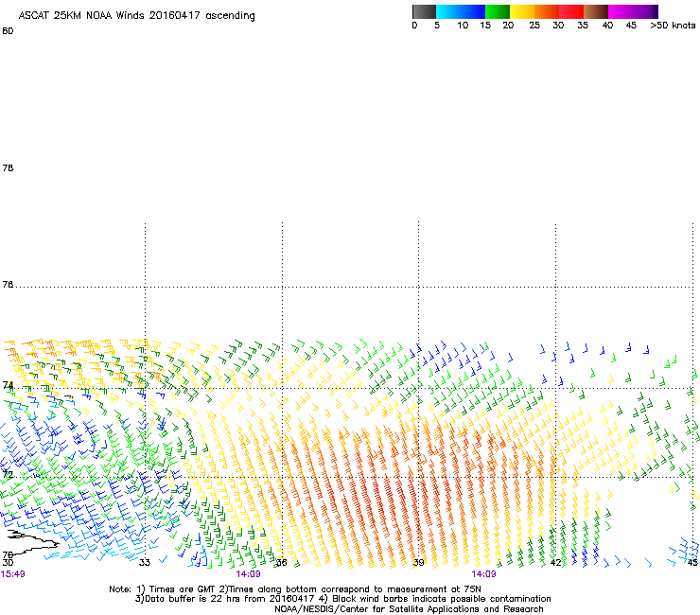Click the NOAA/NESDIS credit line
This screenshot has height=615, width=700.
click(x=409, y=609)
